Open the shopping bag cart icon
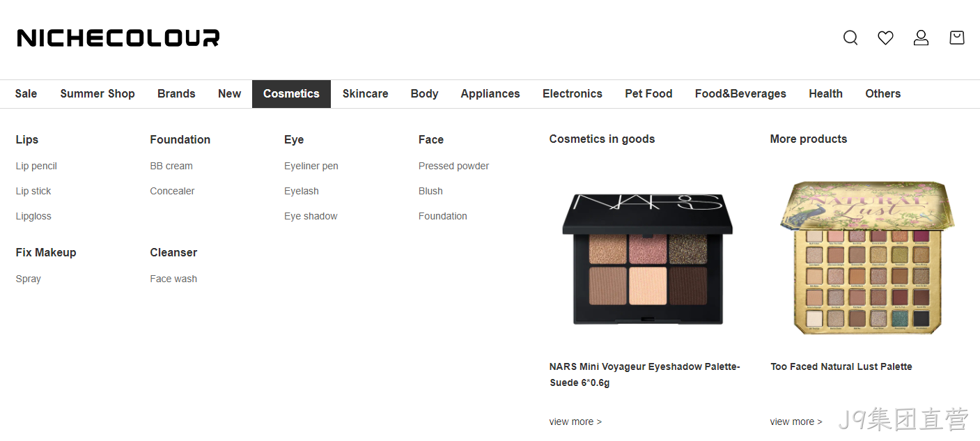The height and width of the screenshot is (441, 980). click(x=957, y=38)
